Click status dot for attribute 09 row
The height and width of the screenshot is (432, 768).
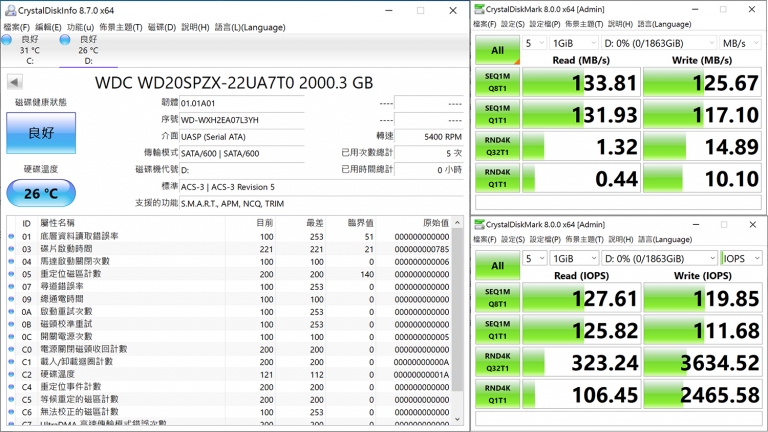[11, 299]
